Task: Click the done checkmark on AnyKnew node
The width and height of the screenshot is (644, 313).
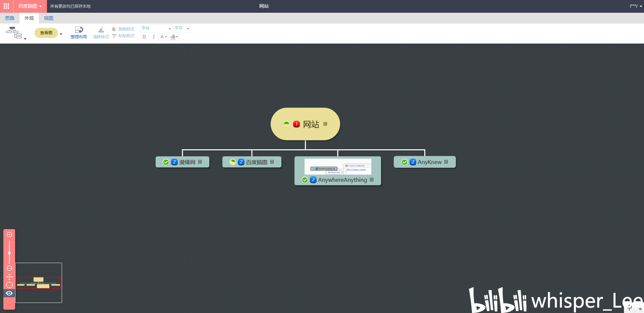Action: [405, 162]
